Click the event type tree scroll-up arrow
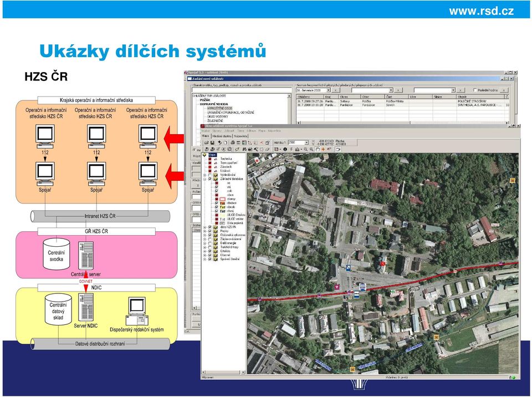Image resolution: width=532 pixels, height=397 pixels. click(x=289, y=96)
